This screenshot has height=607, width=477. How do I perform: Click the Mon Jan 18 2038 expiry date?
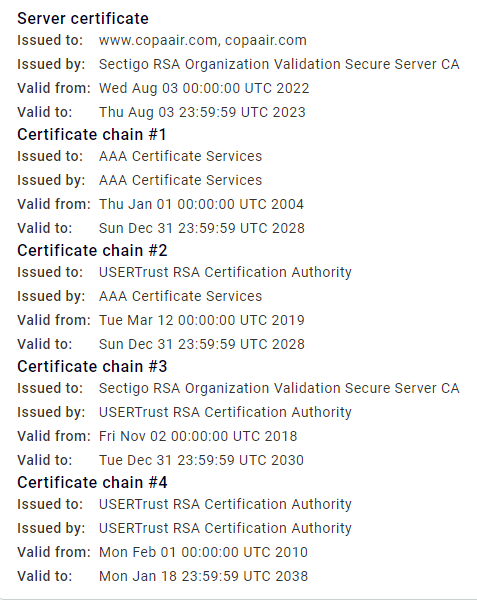pyautogui.click(x=203, y=576)
